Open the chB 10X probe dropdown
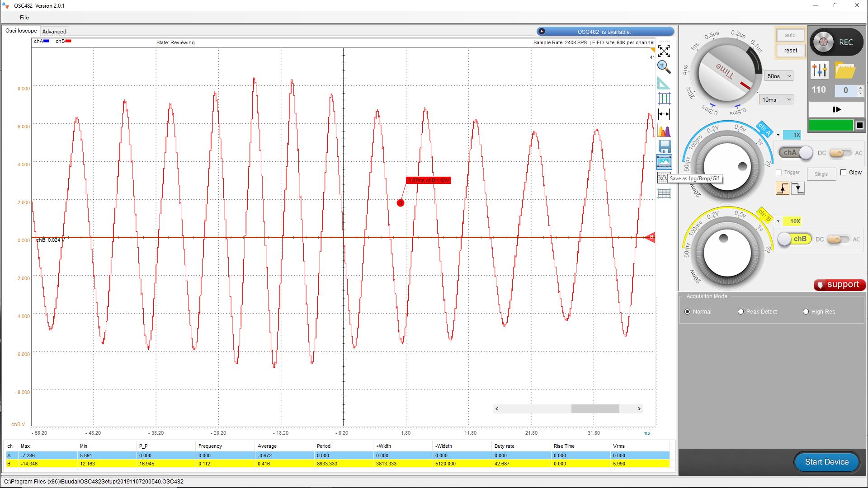 click(x=778, y=221)
